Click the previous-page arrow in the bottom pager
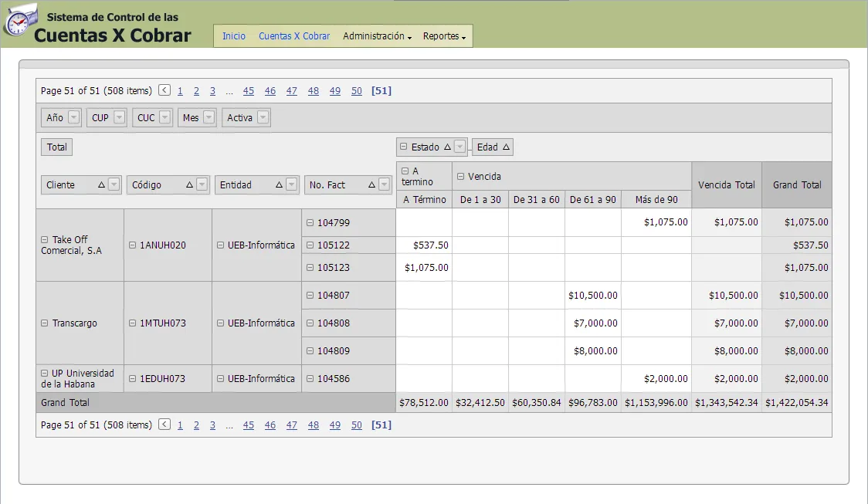Viewport: 868px width, 504px height. (x=164, y=425)
